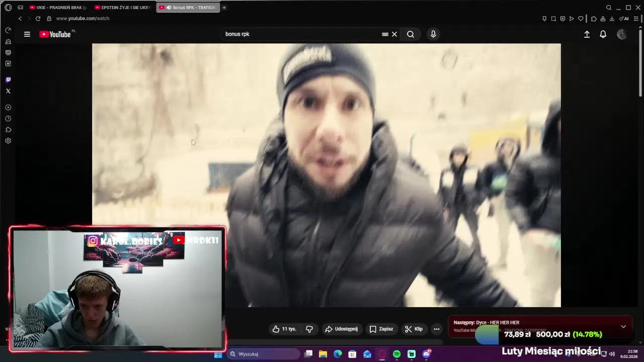Open the extensions puzzle icon
Screen dimensions: 644x362
pos(594,19)
